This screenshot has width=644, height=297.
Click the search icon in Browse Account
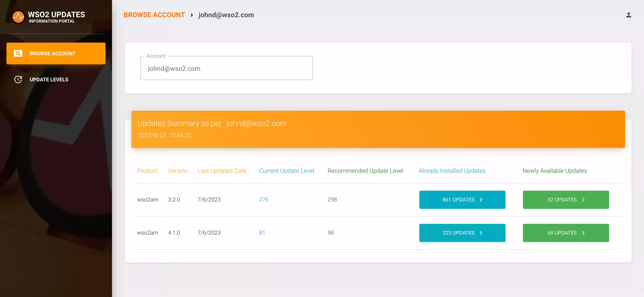[x=18, y=53]
